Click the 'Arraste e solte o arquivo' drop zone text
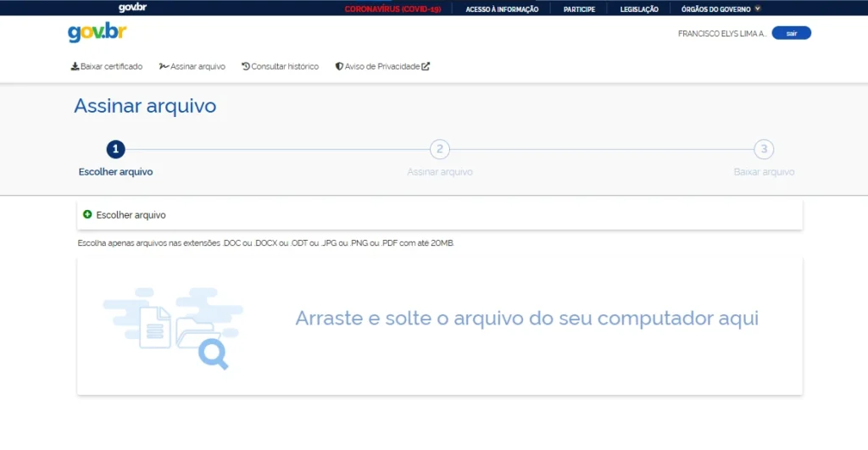Image resolution: width=868 pixels, height=450 pixels. 526,319
